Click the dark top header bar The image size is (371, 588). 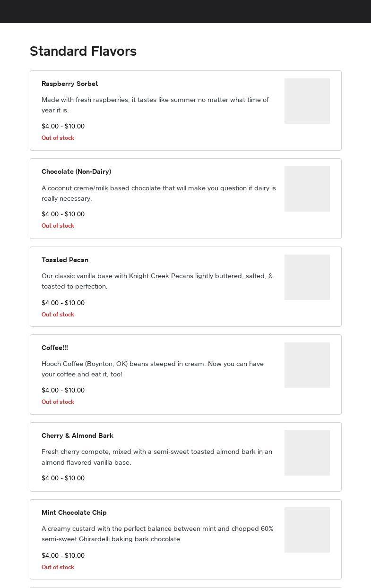[x=185, y=11]
